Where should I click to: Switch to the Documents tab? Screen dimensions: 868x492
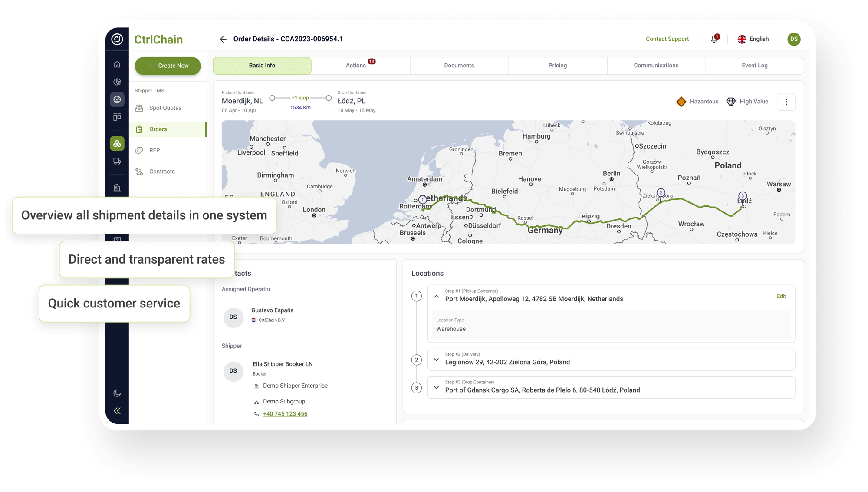(x=459, y=66)
